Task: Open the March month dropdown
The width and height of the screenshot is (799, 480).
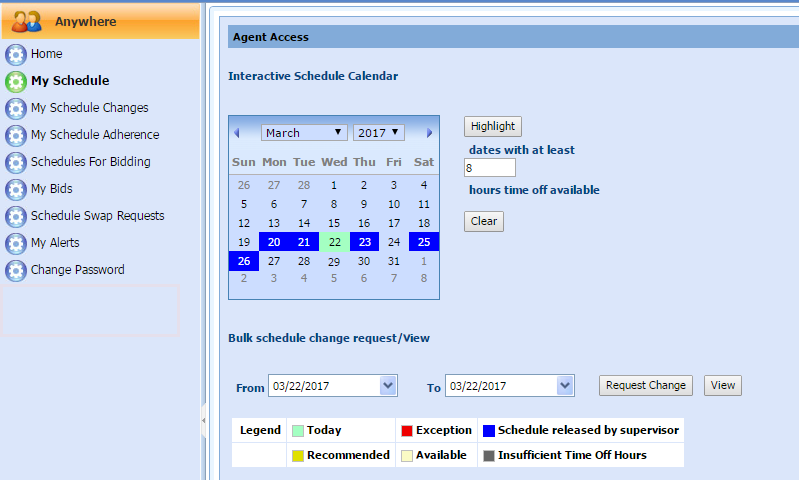Action: [x=304, y=133]
